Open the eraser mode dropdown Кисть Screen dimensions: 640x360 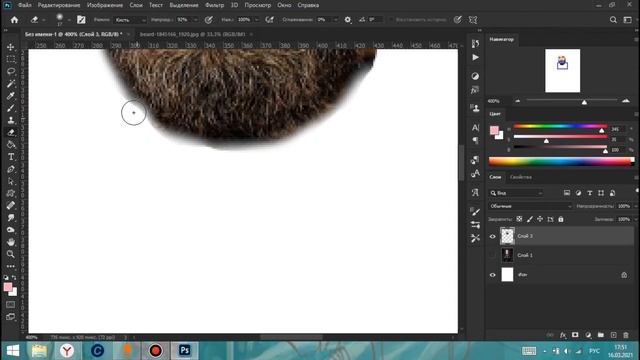pyautogui.click(x=130, y=20)
